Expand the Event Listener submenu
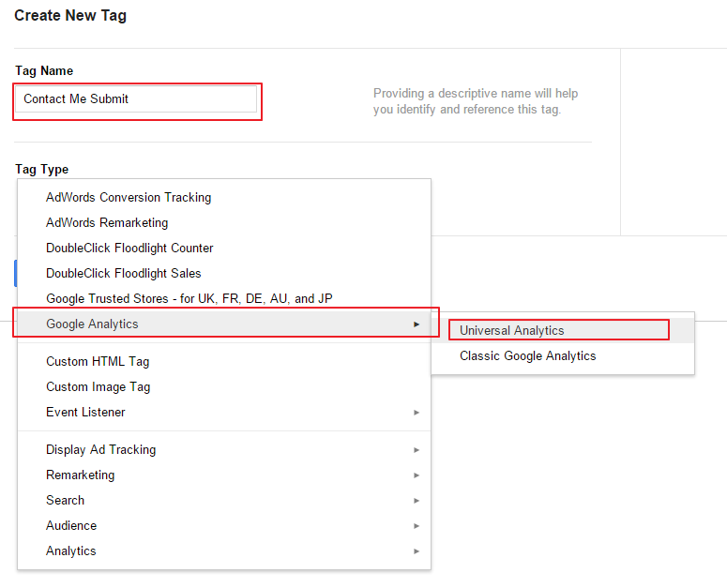The width and height of the screenshot is (727, 588). click(224, 413)
